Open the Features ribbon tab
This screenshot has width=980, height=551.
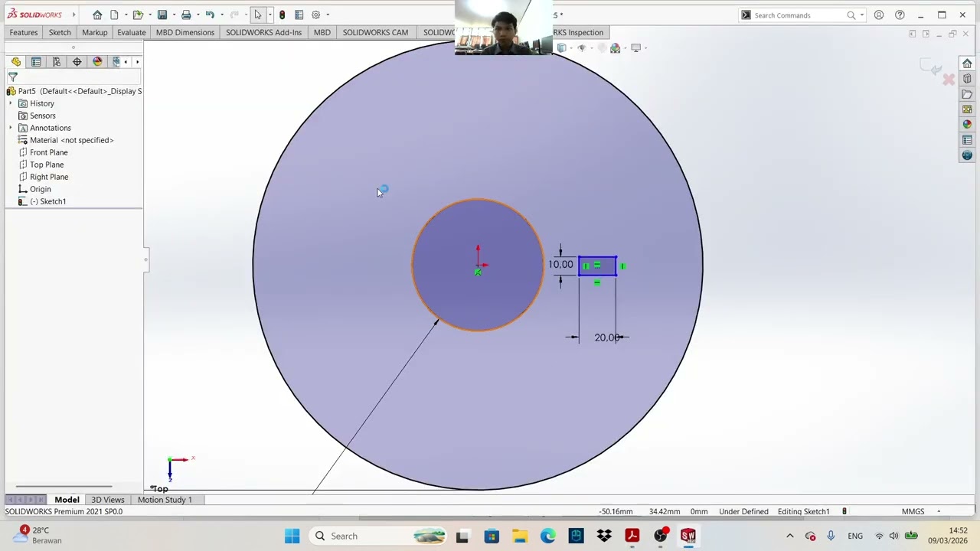[x=23, y=32]
